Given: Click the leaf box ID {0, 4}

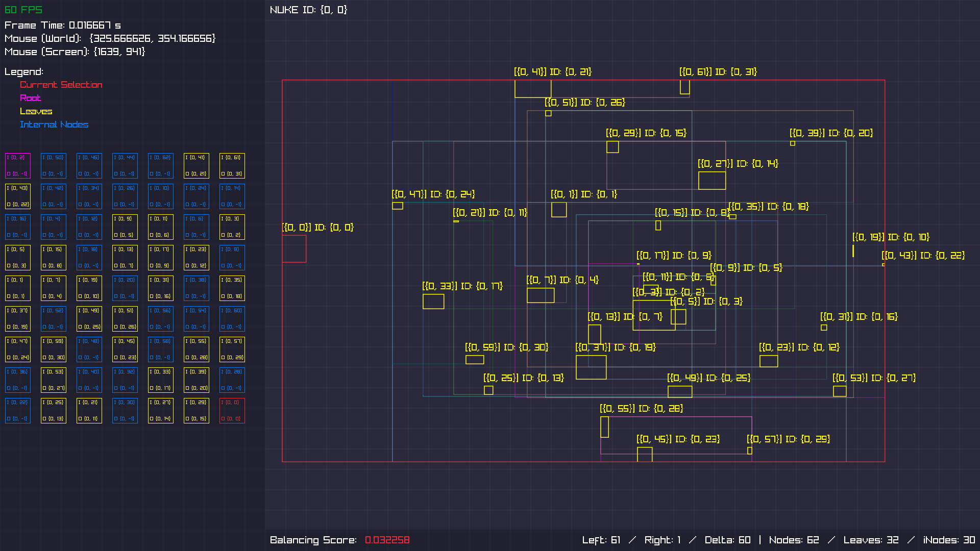Looking at the screenshot, I should pos(541,295).
